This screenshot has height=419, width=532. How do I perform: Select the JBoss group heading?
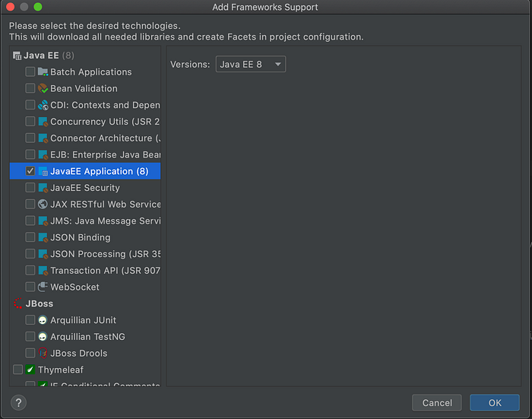pyautogui.click(x=85, y=303)
